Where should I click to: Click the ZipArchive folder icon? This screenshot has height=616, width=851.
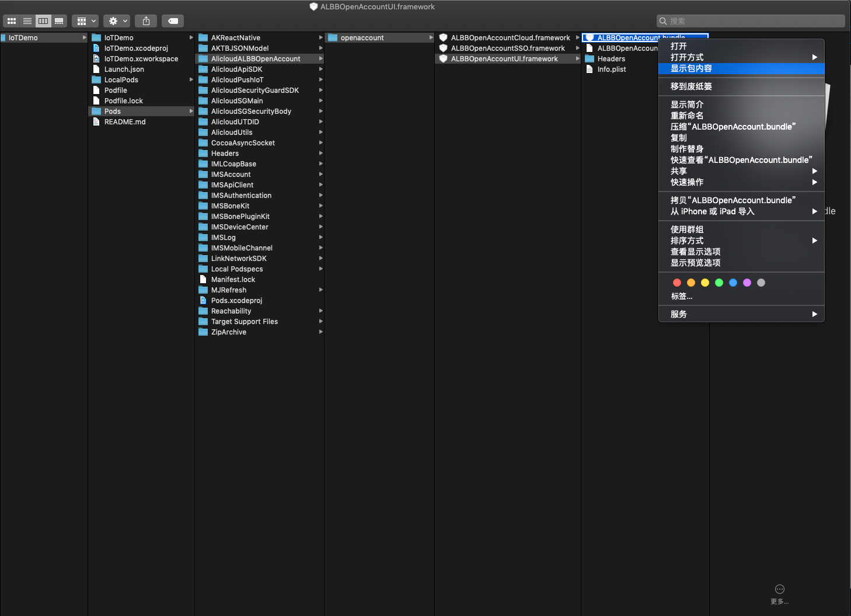coord(203,332)
